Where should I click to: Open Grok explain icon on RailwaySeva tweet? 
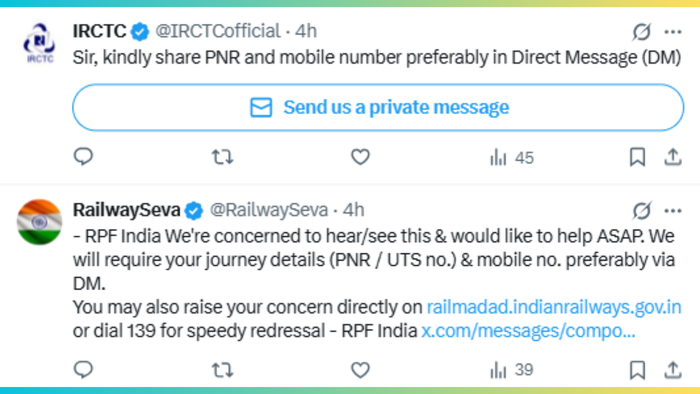pyautogui.click(x=642, y=211)
